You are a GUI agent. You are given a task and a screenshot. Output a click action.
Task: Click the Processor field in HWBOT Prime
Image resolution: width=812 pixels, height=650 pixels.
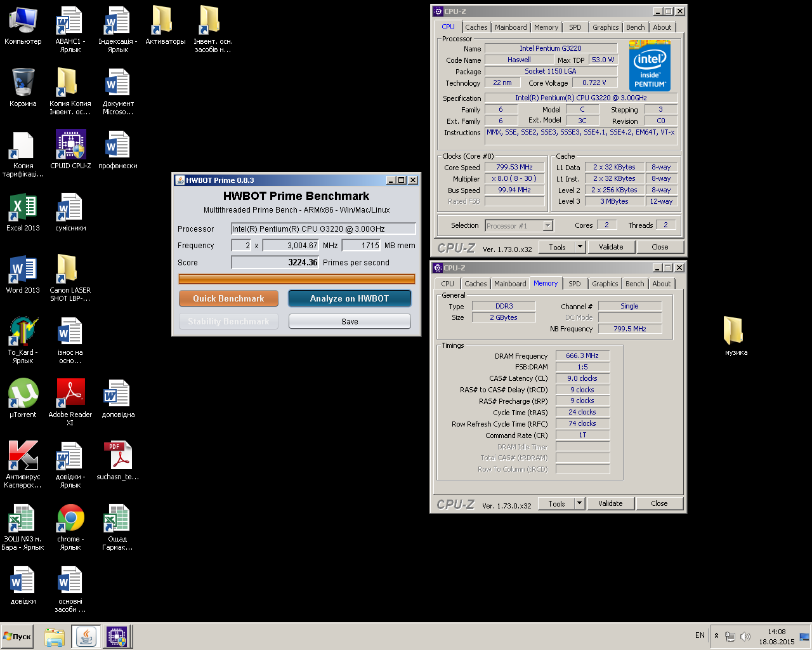pyautogui.click(x=324, y=229)
